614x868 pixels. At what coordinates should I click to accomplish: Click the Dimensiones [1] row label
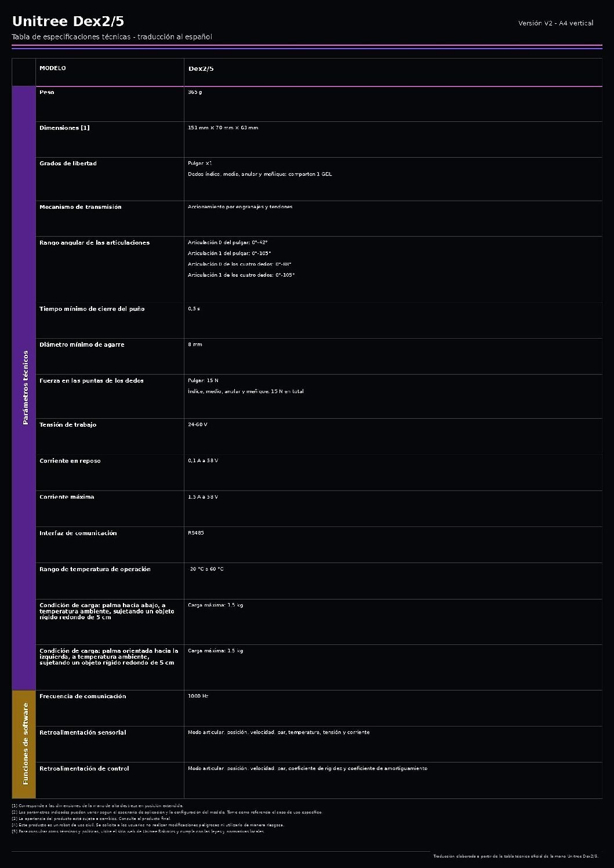coord(64,128)
